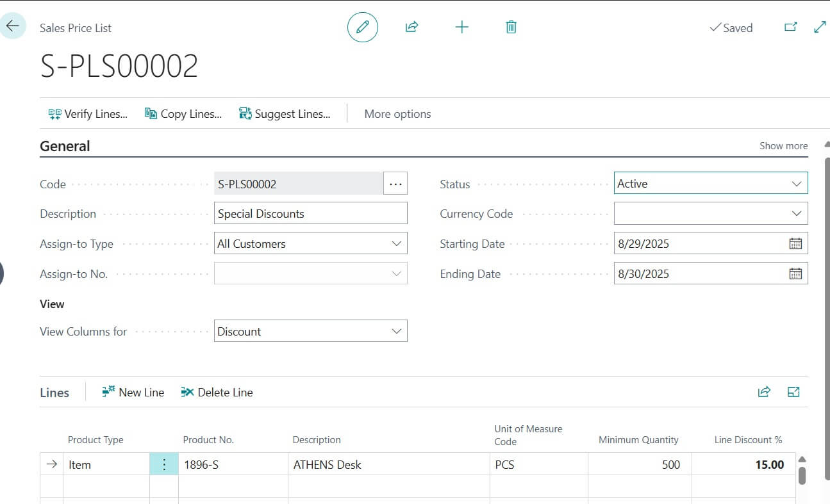Open the ellipsis lookup next to Code field
The width and height of the screenshot is (830, 504).
coord(395,183)
